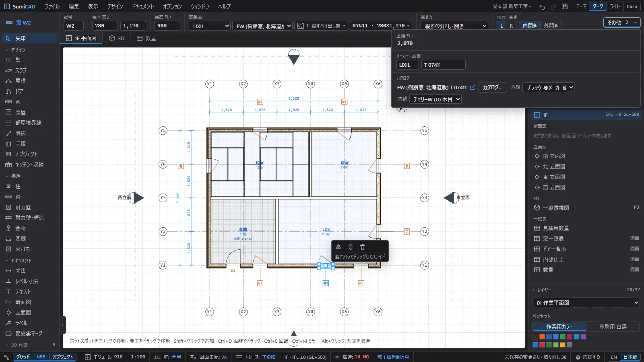Select the 手摺 handrail tool
This screenshot has width=644, height=362.
29,144
